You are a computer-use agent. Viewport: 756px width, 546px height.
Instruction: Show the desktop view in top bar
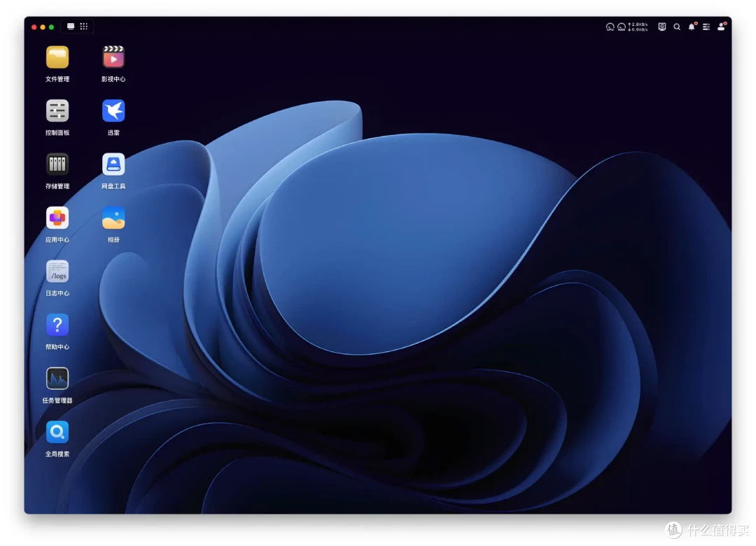(71, 27)
